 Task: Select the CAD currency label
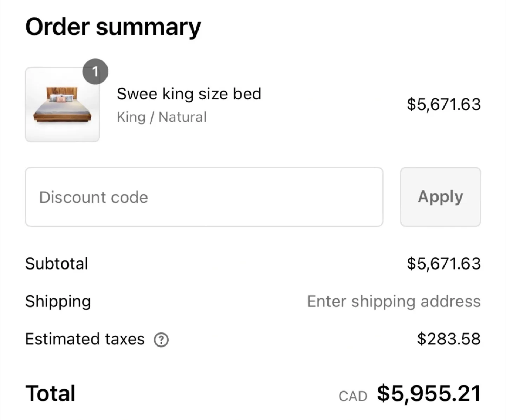click(x=352, y=395)
